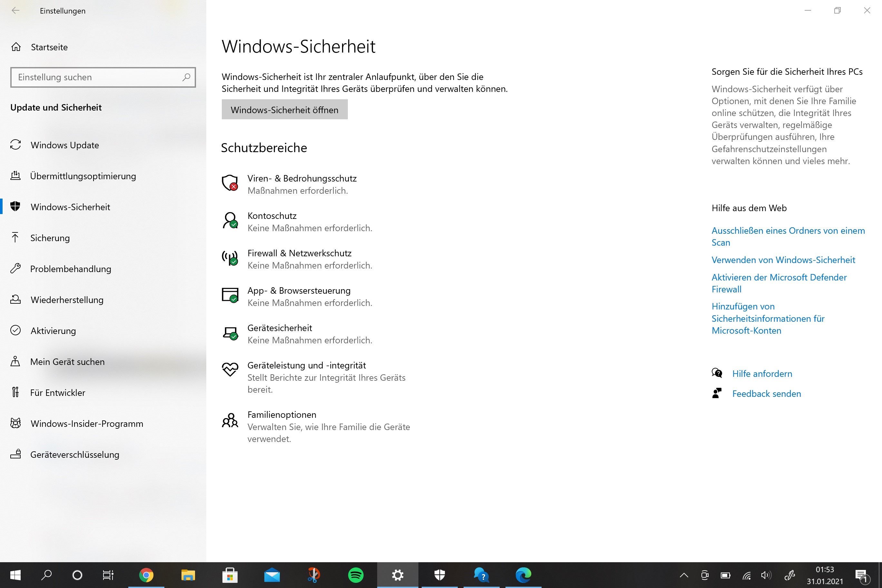Image resolution: width=882 pixels, height=588 pixels.
Task: Open Snipping tool in taskbar
Action: [314, 575]
